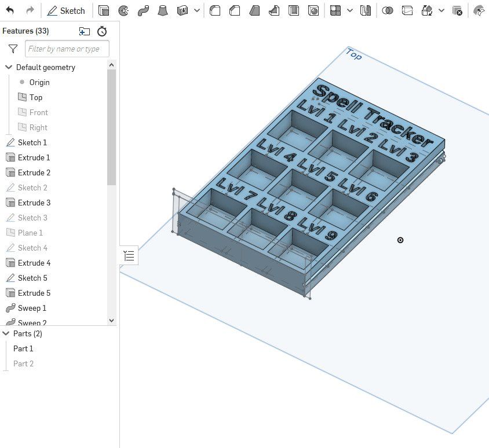
Task: Click the Boolean tool icon
Action: coord(388,10)
